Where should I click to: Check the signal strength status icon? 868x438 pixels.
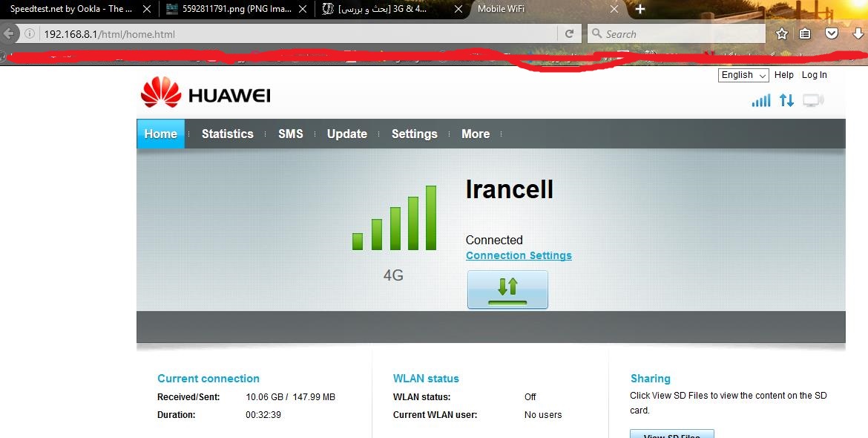coord(760,100)
